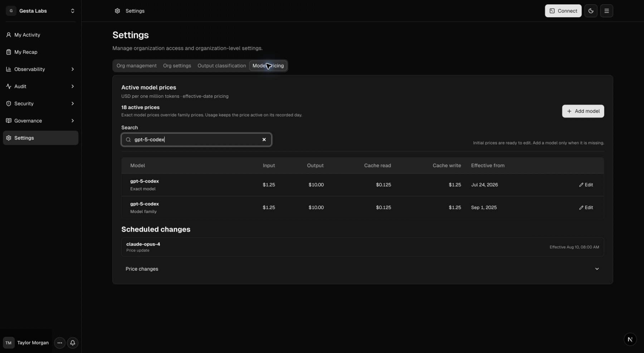The width and height of the screenshot is (644, 353).
Task: Click the Output column header
Action: [x=315, y=165]
